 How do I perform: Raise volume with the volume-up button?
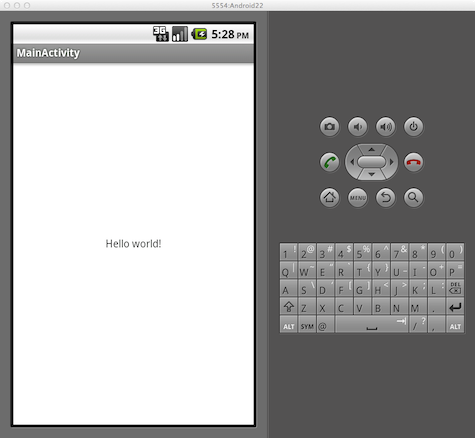pos(386,127)
